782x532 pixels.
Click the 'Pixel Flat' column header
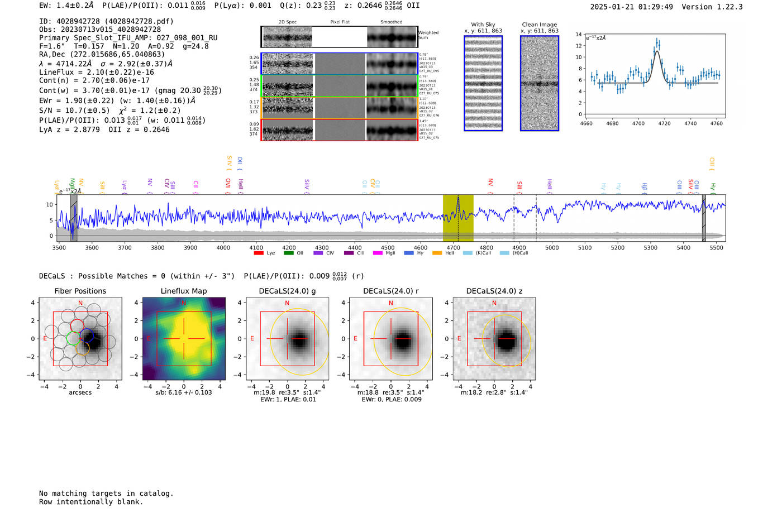coord(340,22)
